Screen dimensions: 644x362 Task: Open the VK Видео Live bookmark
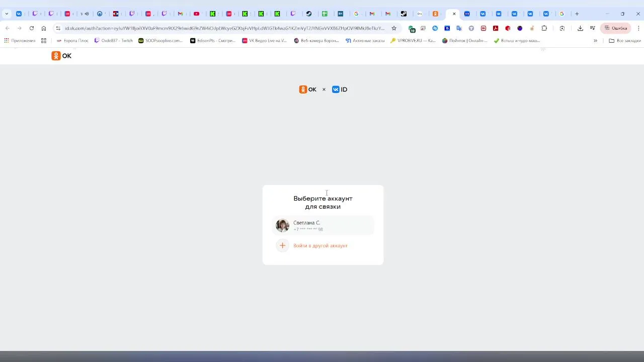[265, 41]
